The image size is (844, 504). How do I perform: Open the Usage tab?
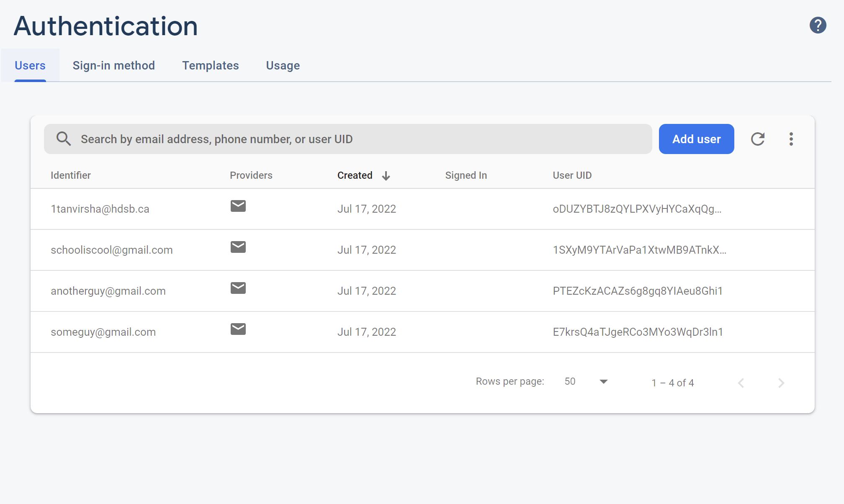283,65
